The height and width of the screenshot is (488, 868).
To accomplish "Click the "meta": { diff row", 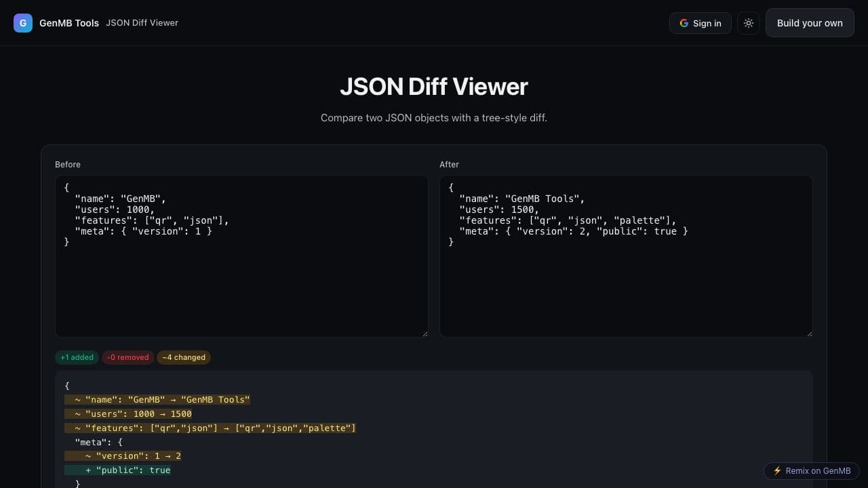I will 99,442.
